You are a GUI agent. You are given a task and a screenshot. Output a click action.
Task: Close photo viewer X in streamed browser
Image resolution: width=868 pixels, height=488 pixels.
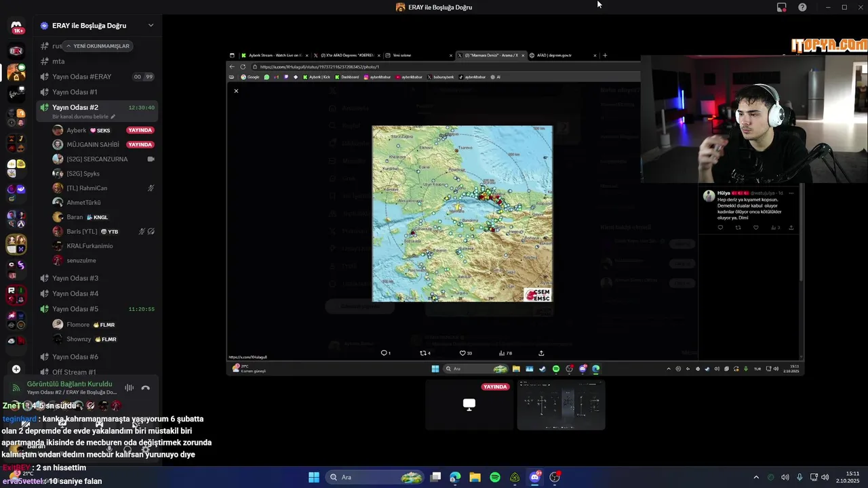click(x=236, y=91)
